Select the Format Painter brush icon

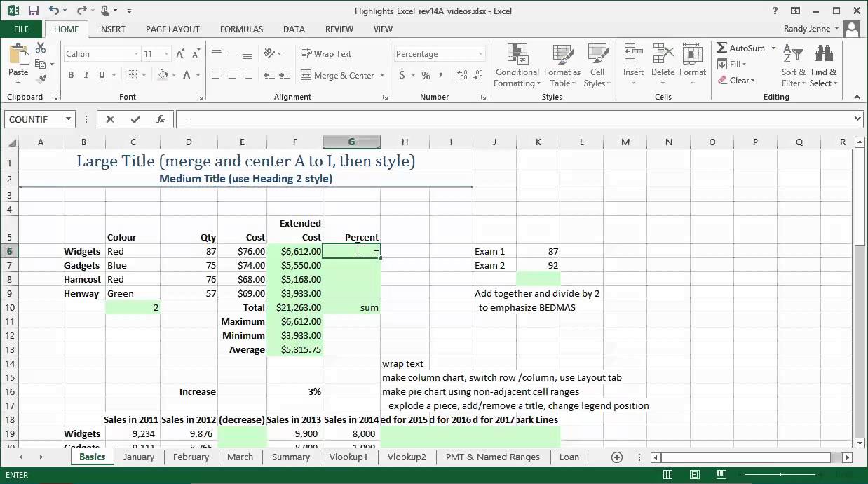coord(41,79)
